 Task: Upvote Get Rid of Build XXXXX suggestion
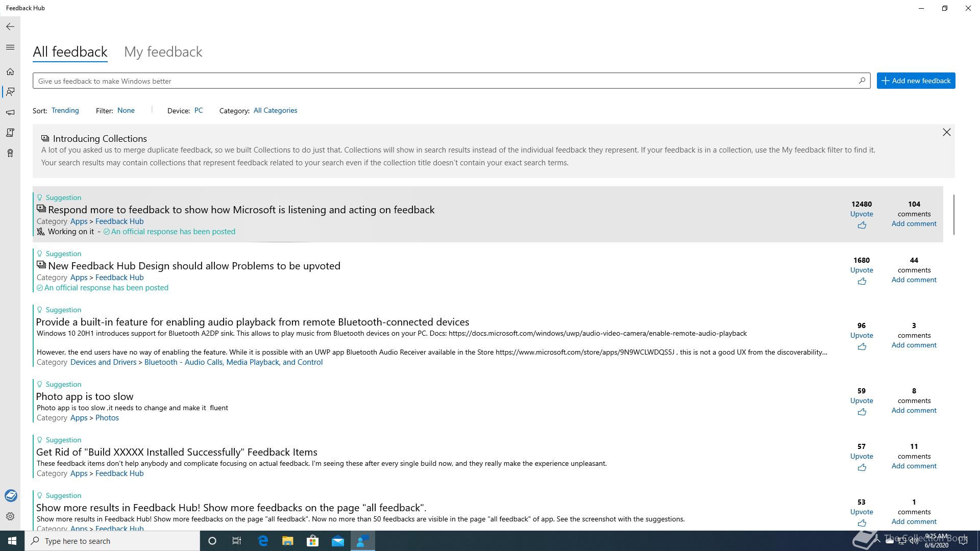[x=862, y=456]
